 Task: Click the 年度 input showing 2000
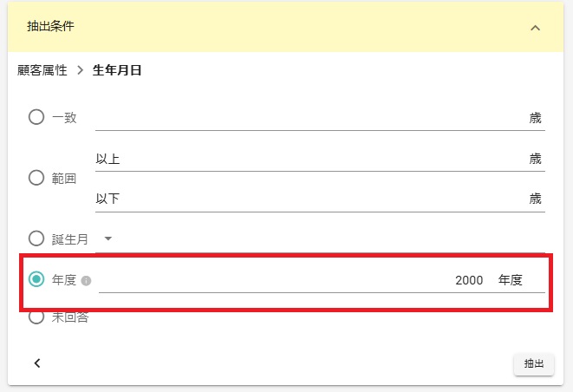pos(322,281)
